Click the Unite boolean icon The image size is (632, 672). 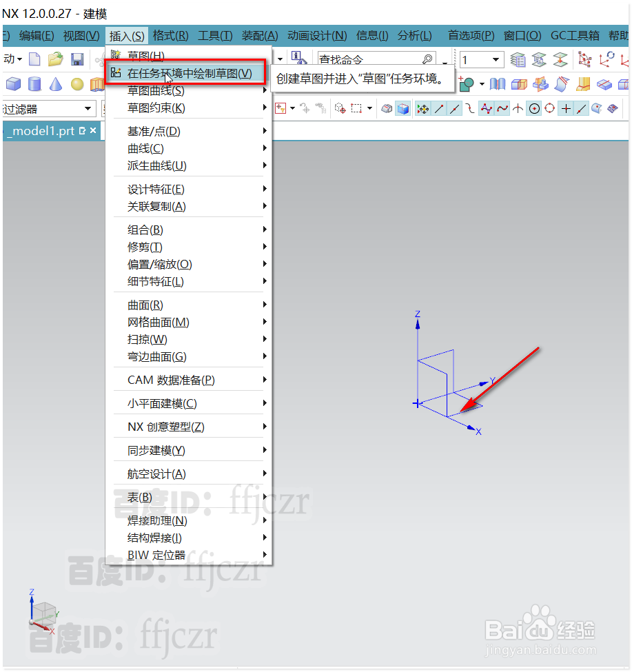pos(467,84)
